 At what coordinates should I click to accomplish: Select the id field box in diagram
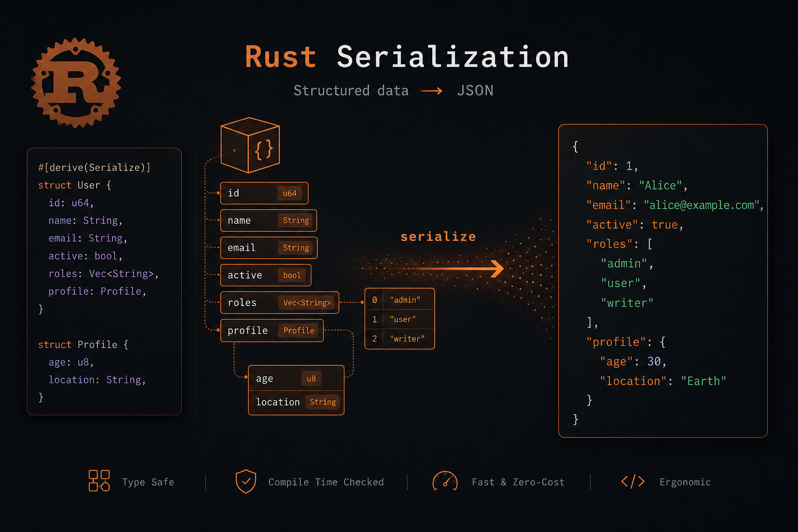coord(264,193)
